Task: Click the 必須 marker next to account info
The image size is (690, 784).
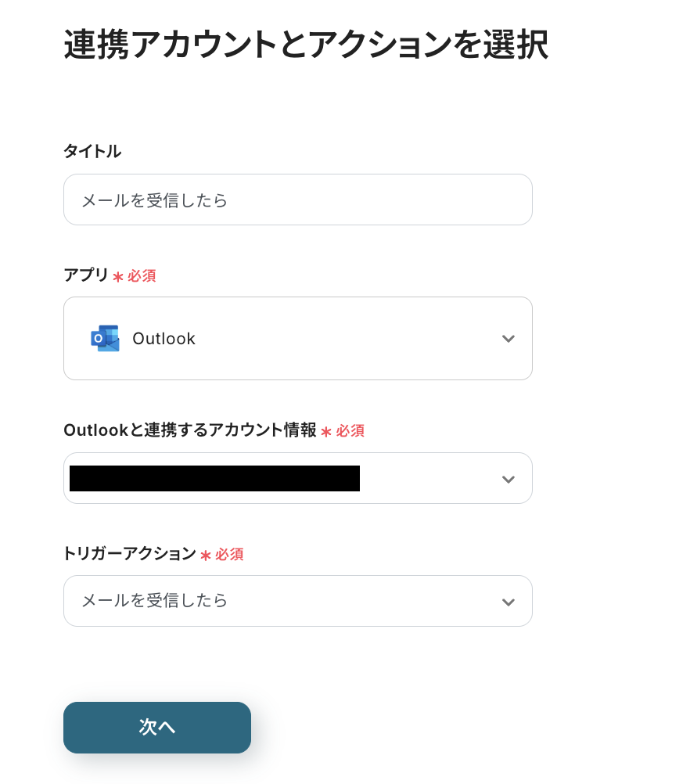Action: (350, 430)
